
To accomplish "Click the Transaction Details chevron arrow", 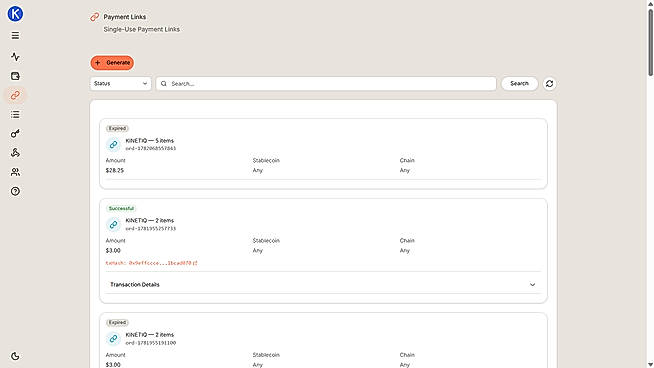I will (532, 285).
